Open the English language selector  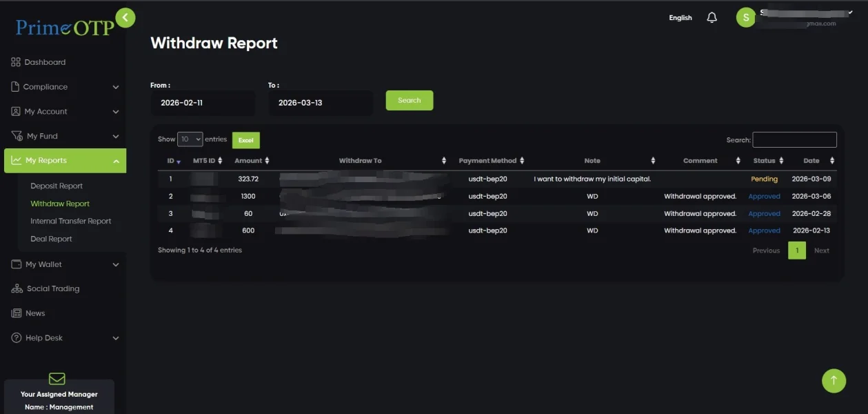(680, 18)
